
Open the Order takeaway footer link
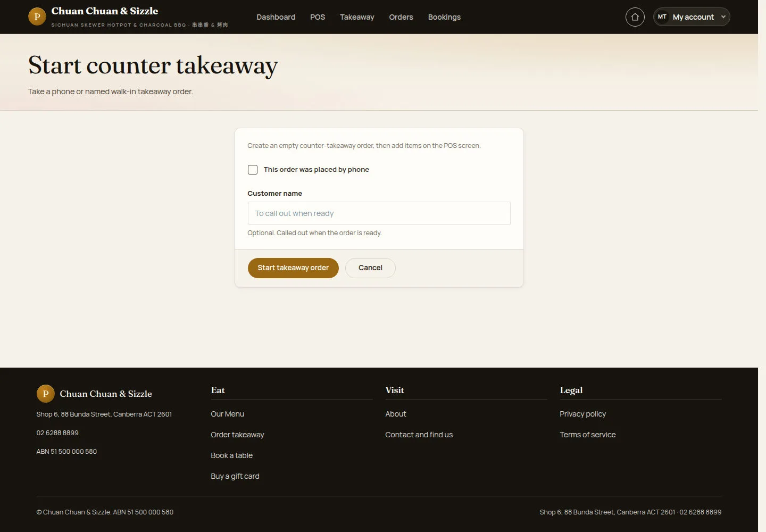[x=237, y=435]
